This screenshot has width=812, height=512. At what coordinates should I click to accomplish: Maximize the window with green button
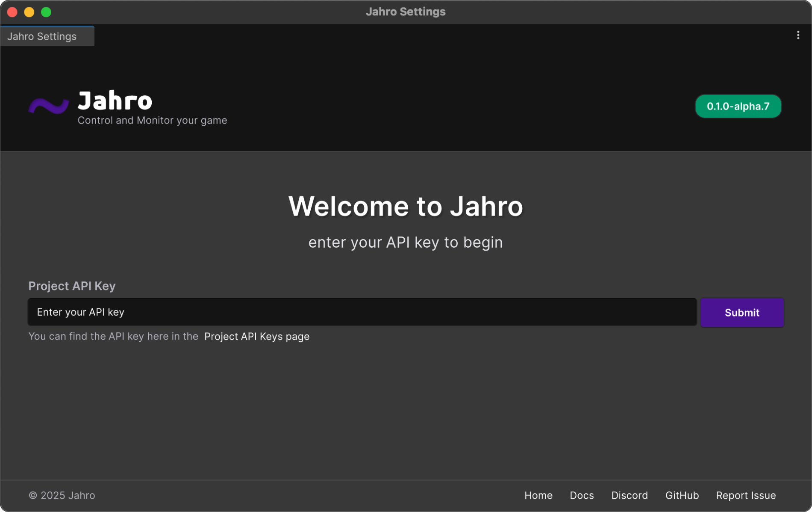coord(46,12)
